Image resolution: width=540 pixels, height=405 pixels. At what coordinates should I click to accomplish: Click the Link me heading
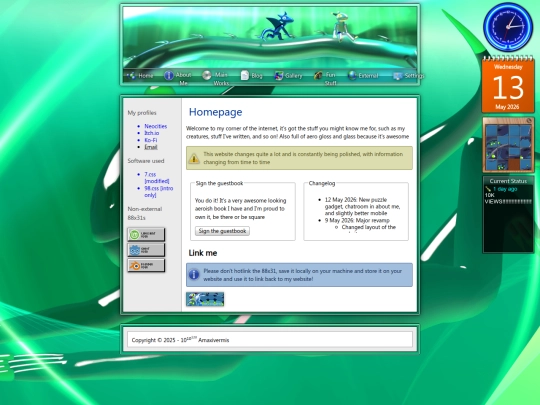tap(202, 253)
